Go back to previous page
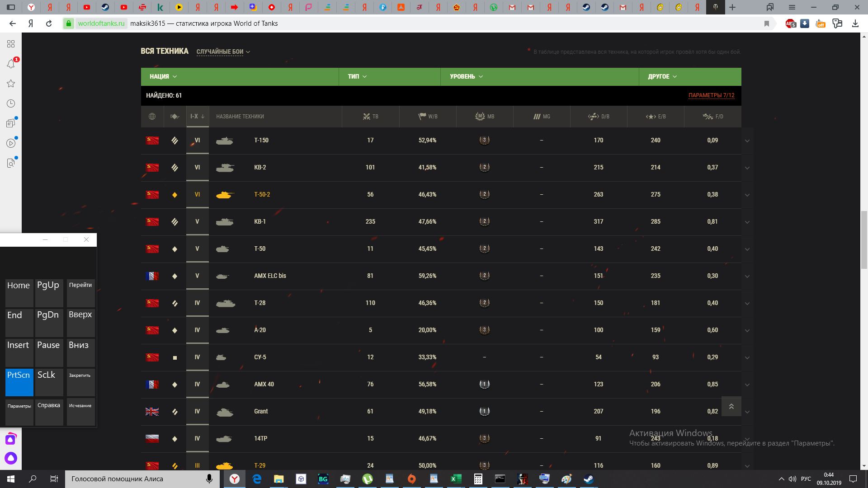The height and width of the screenshot is (488, 868). point(13,23)
